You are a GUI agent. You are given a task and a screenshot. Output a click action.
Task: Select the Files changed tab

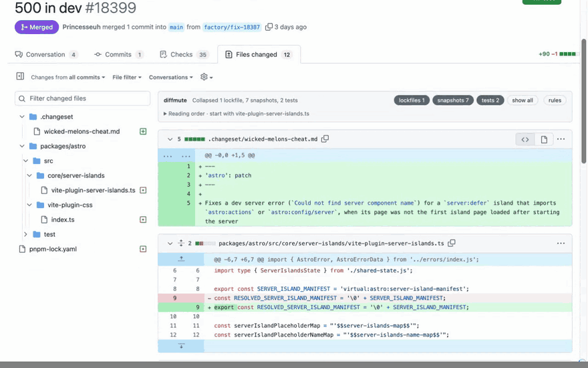[259, 54]
